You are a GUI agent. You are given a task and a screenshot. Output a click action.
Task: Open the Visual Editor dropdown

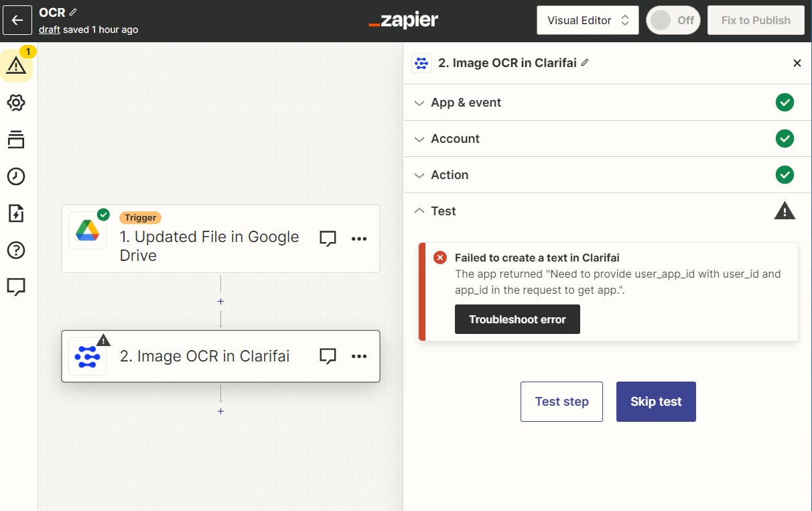pyautogui.click(x=588, y=20)
